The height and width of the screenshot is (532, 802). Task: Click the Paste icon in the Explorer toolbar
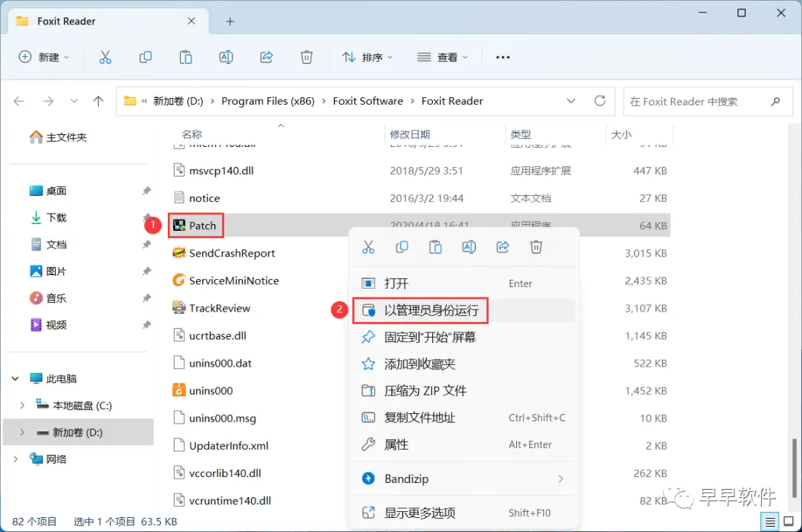coord(186,57)
